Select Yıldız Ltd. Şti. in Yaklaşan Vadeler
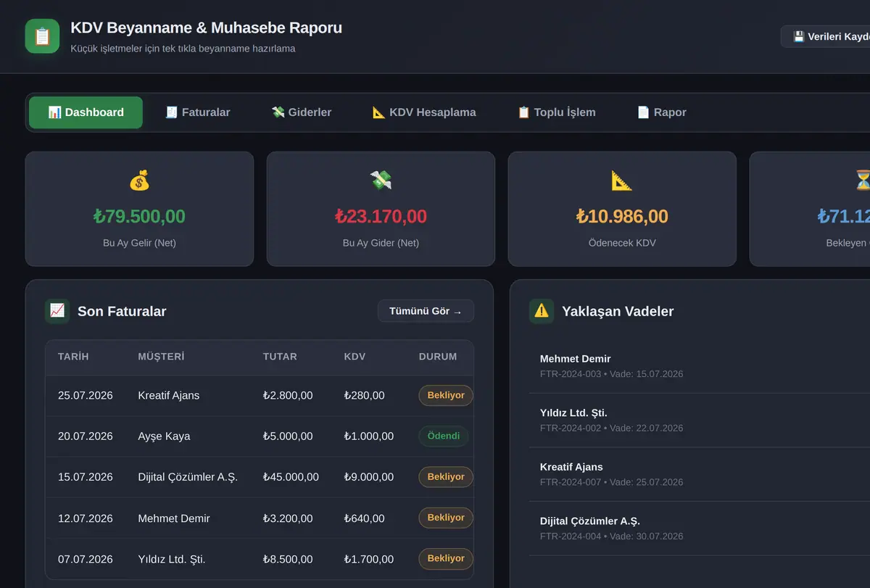 click(x=700, y=421)
